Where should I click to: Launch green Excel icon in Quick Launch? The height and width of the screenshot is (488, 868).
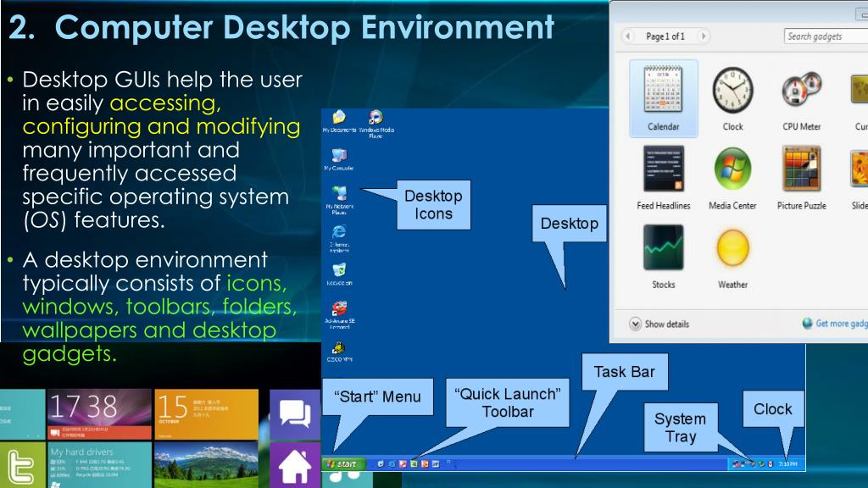click(414, 464)
